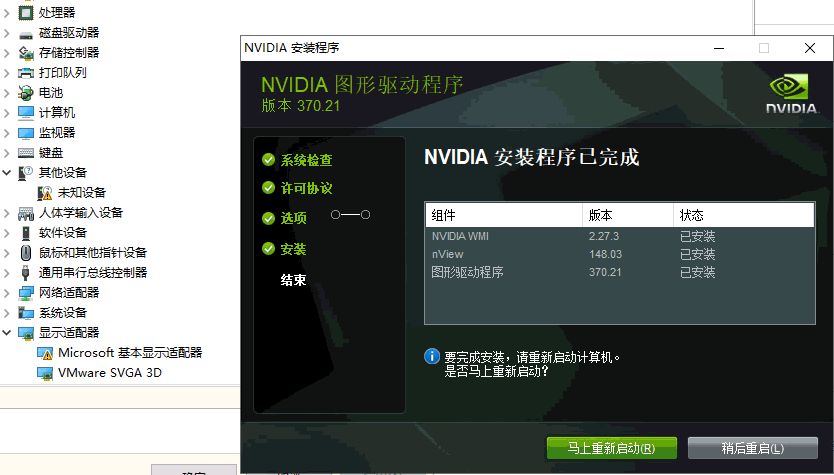This screenshot has height=475, width=834.
Task: Click the 状态 column header
Action: [744, 215]
